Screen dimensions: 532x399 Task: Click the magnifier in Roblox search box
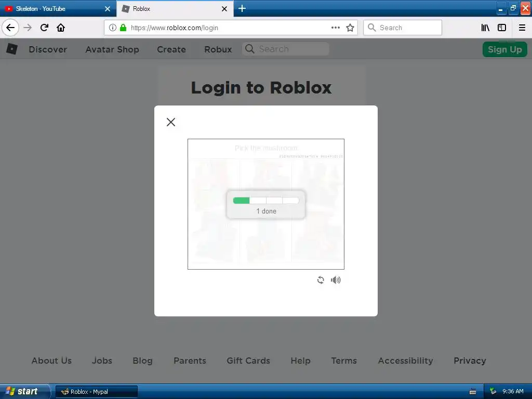[x=250, y=49]
